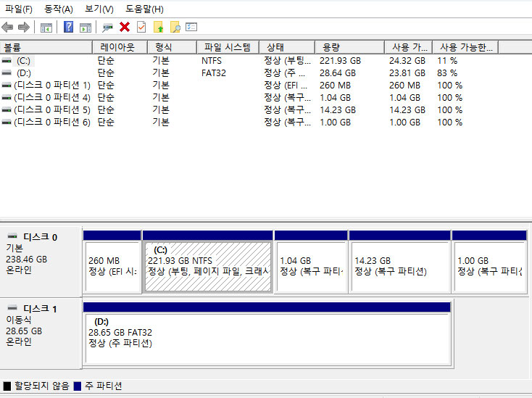The image size is (532, 398).
Task: Click the folder with magnifier icon
Action: [175, 27]
